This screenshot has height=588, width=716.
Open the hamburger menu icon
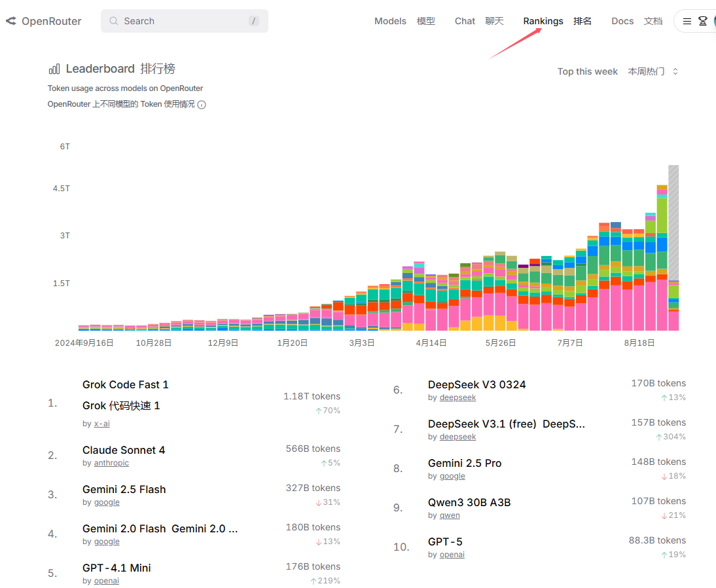click(687, 21)
